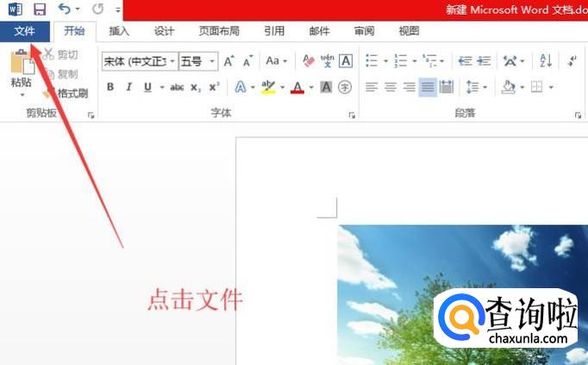
Task: Click the 粘贴 (Paste) button
Action: click(x=22, y=71)
